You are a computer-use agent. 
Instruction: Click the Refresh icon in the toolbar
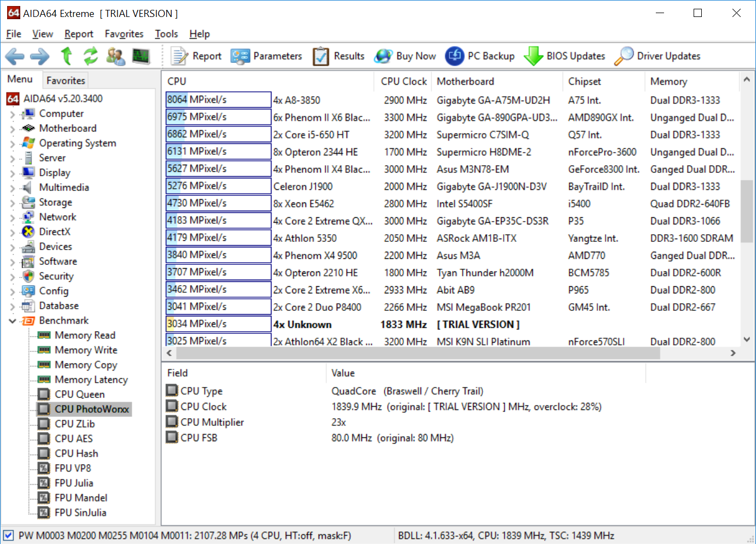[x=90, y=56]
